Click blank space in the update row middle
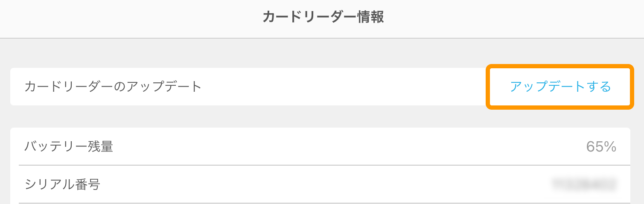 coord(341,87)
